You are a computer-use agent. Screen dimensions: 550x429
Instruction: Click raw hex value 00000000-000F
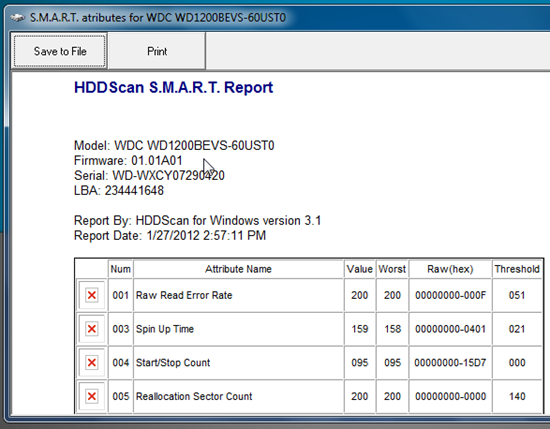click(450, 295)
